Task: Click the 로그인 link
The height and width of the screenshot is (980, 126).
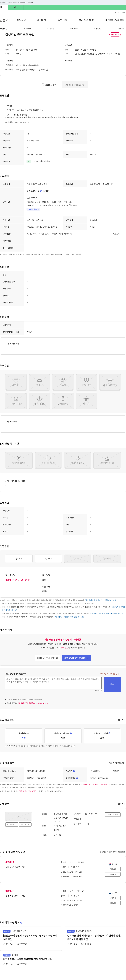Action: point(118,13)
